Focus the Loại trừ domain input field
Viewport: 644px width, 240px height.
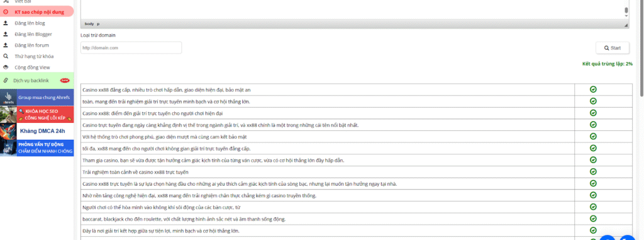pyautogui.click(x=131, y=48)
